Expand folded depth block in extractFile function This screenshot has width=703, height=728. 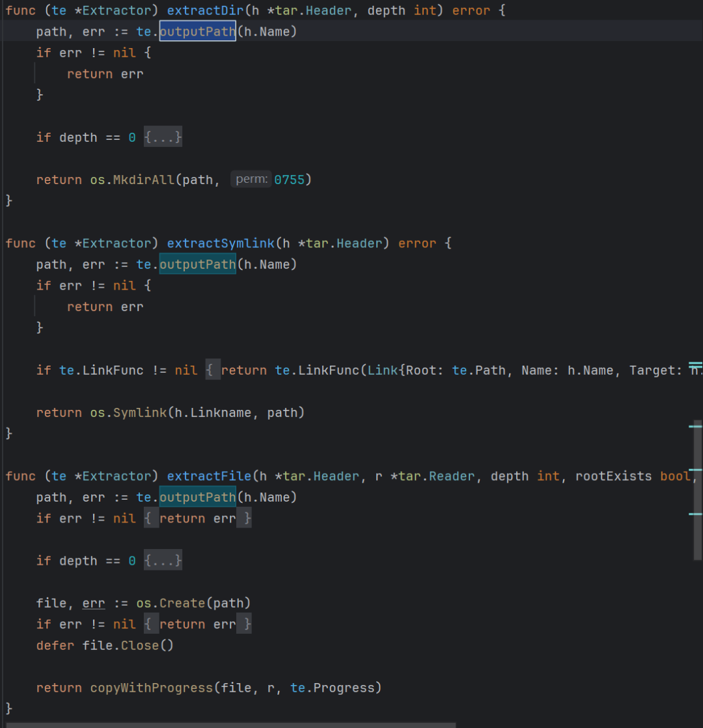[x=163, y=561]
